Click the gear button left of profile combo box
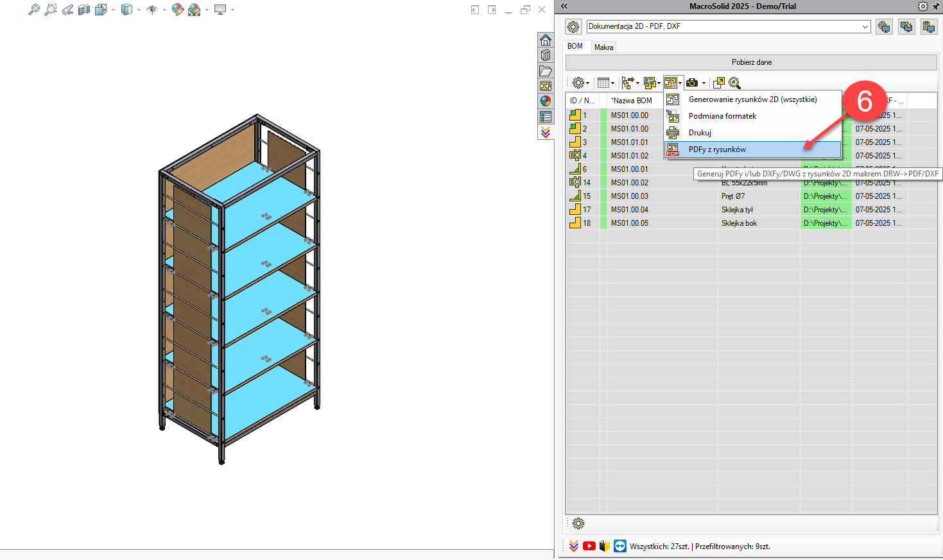 coord(573,27)
